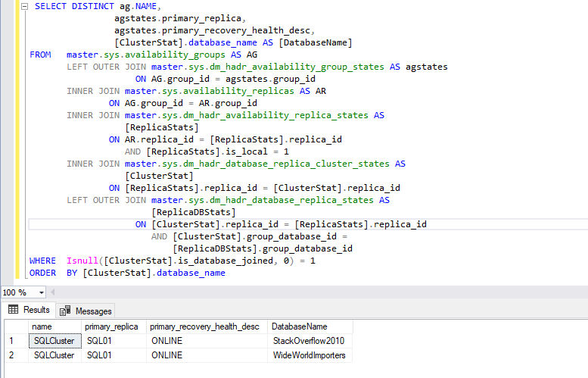
Task: Select row 2 header in results
Action: (17, 355)
